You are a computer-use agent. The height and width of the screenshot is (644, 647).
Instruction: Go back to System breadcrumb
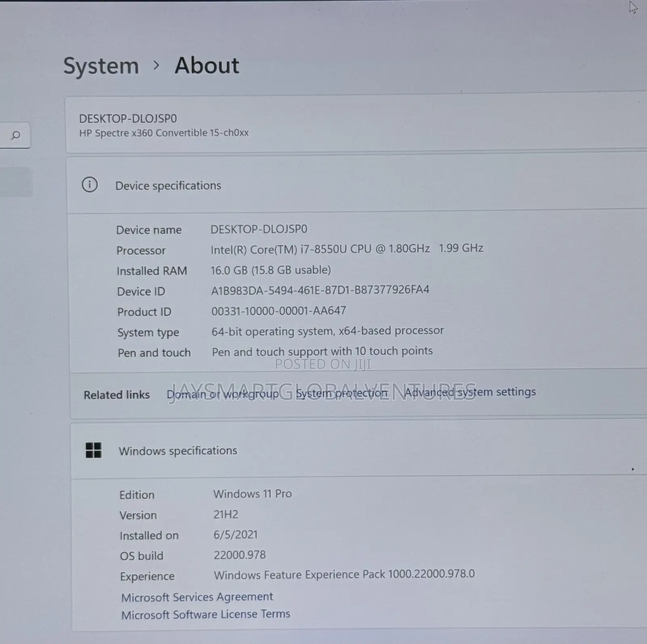[x=101, y=66]
